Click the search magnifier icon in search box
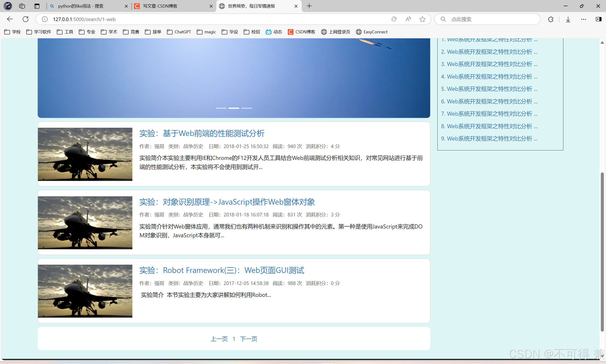Screen dimensions: 606x364 (x=443, y=19)
